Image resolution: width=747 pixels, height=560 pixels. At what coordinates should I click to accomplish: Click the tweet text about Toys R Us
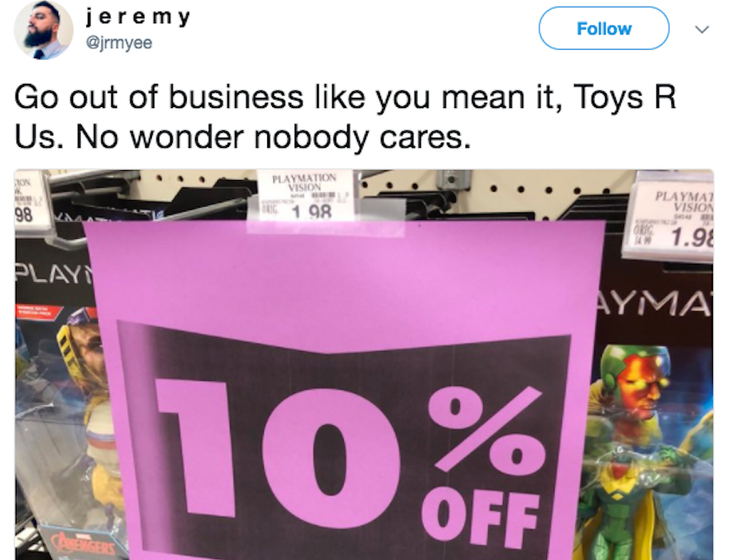click(x=345, y=117)
